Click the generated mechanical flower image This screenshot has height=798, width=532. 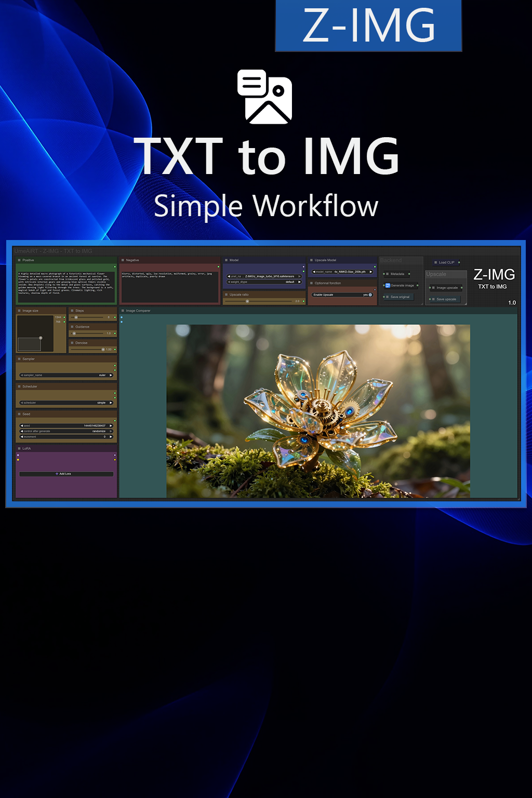pos(318,411)
